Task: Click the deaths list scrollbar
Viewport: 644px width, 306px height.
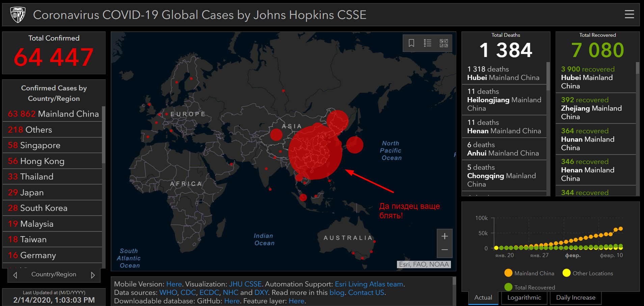Action: click(x=548, y=76)
